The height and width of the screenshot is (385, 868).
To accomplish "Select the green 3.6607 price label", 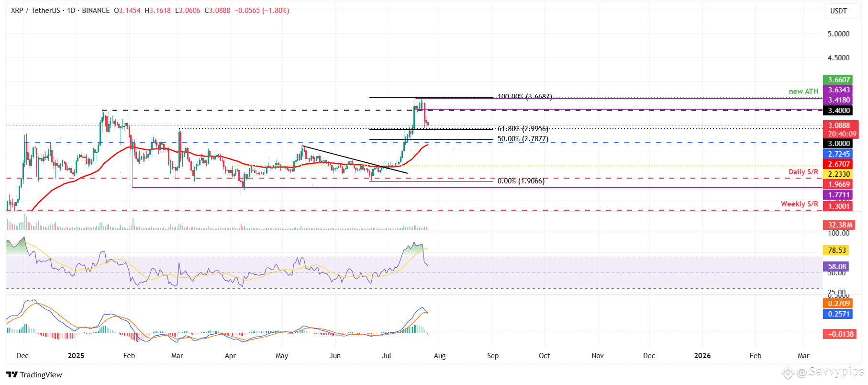I will [839, 80].
